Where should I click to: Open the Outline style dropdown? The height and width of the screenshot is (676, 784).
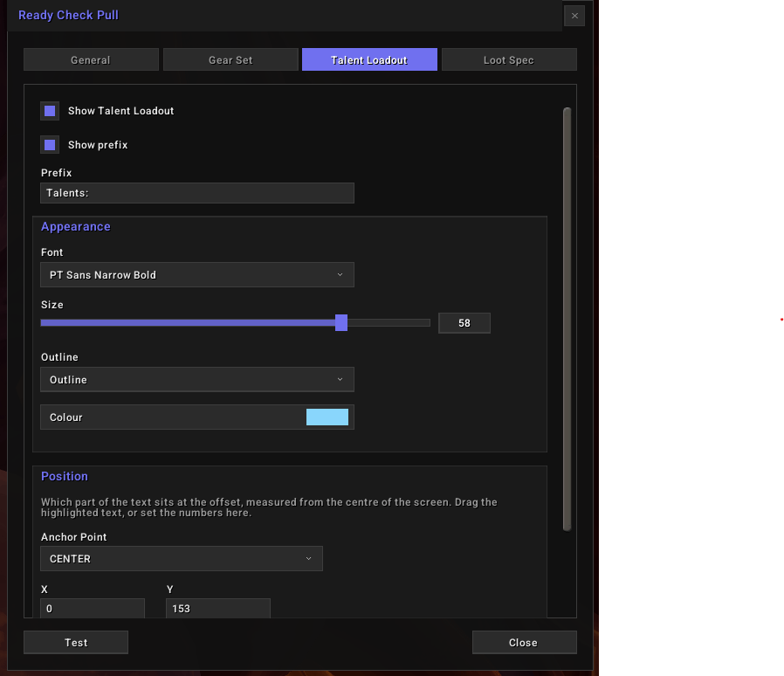[x=197, y=379]
